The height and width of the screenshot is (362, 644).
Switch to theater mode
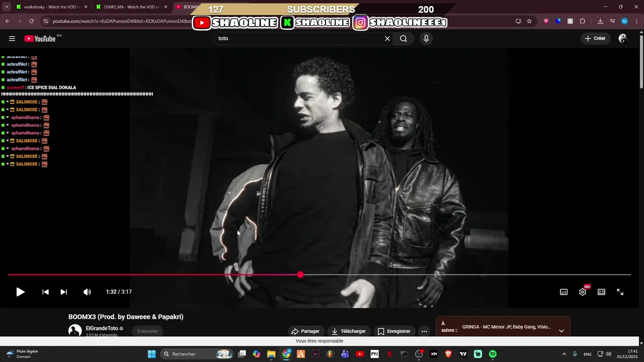tap(601, 292)
